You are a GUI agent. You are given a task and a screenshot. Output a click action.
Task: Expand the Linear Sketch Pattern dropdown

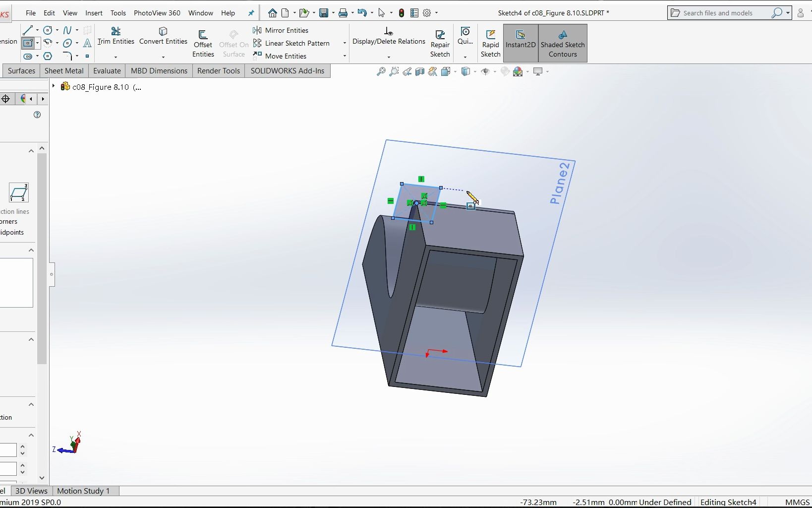[344, 43]
